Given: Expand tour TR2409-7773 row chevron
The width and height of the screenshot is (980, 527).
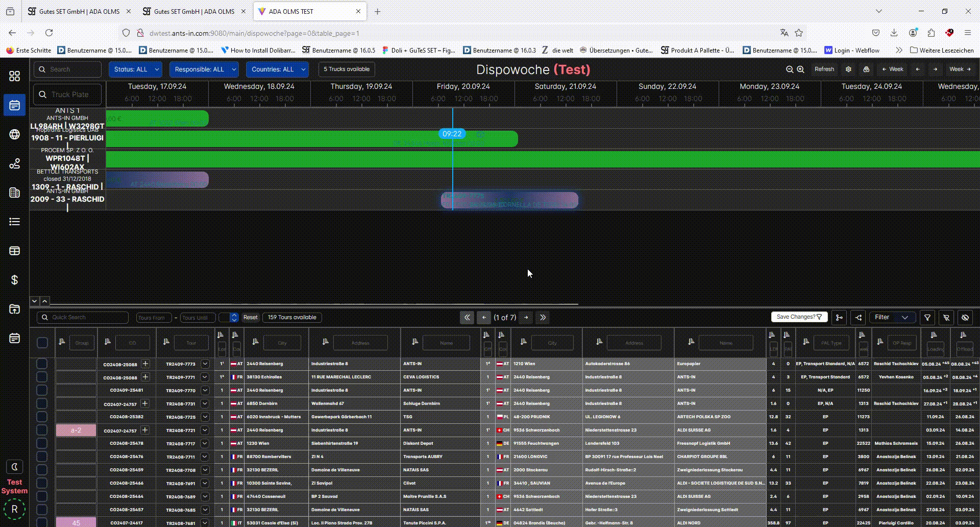Looking at the screenshot, I should point(205,364).
